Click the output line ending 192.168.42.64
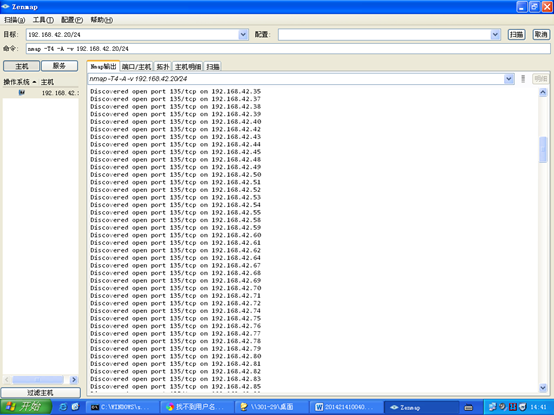554x415 pixels. pyautogui.click(x=176, y=258)
